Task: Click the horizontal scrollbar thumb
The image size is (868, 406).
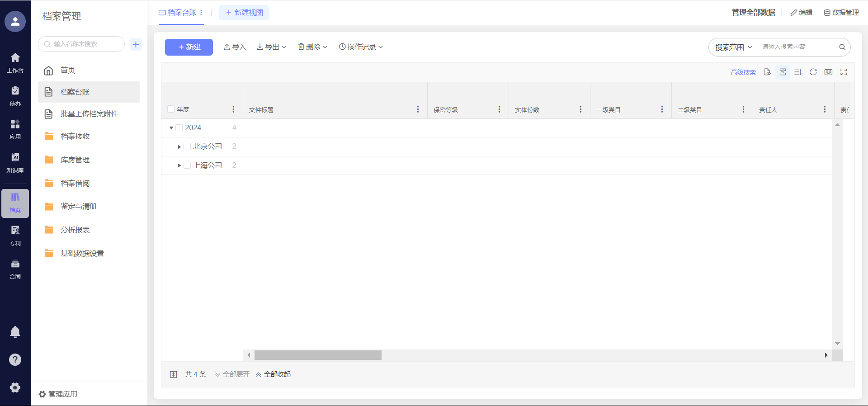Action: pyautogui.click(x=318, y=355)
